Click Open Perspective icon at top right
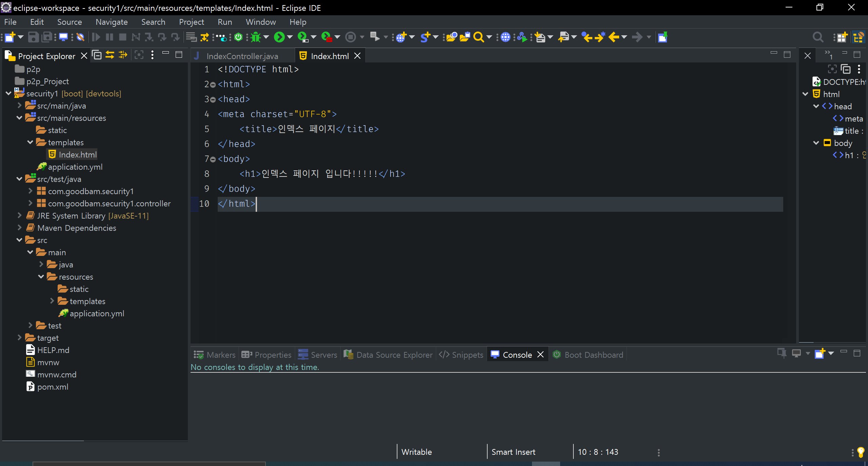 841,37
